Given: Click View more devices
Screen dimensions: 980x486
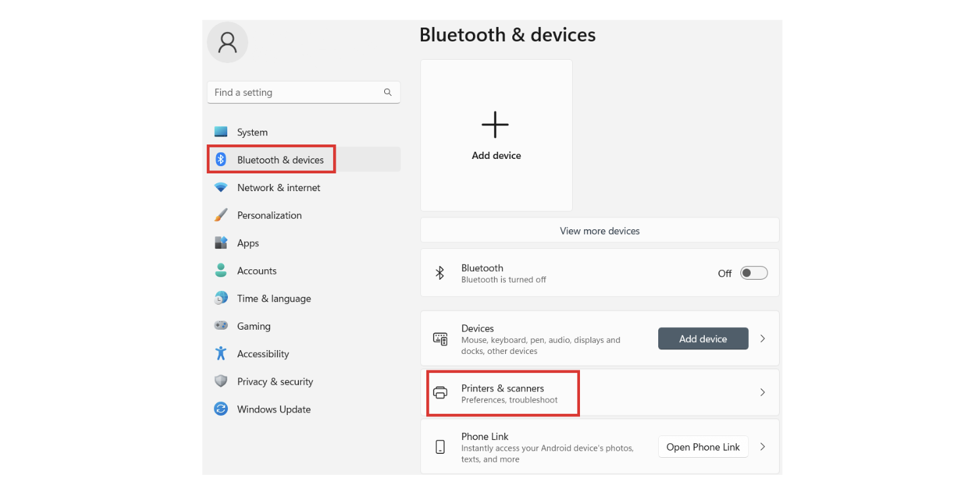Looking at the screenshot, I should pos(600,231).
